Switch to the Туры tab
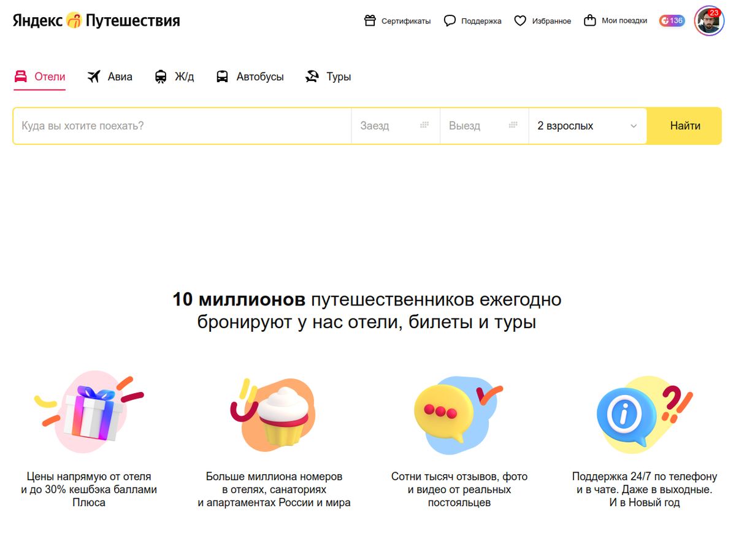The image size is (736, 560). point(328,77)
